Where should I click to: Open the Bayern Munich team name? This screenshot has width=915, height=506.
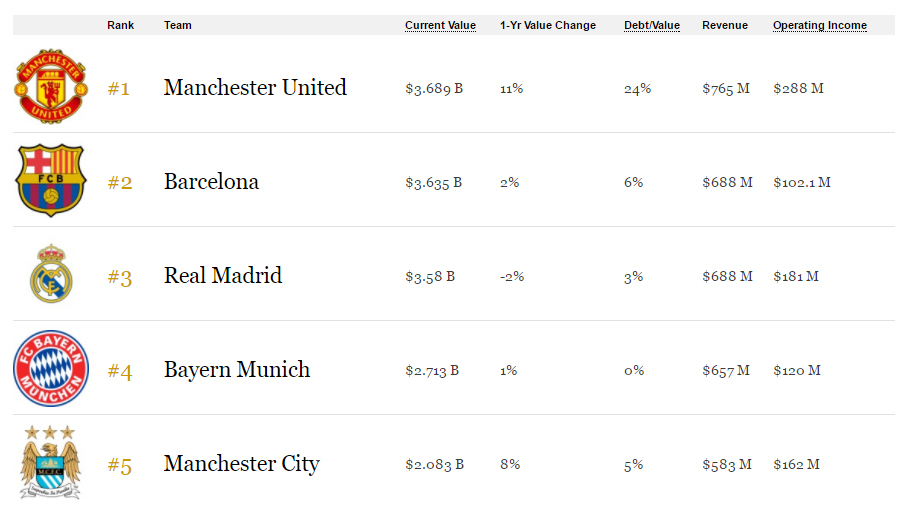[236, 369]
